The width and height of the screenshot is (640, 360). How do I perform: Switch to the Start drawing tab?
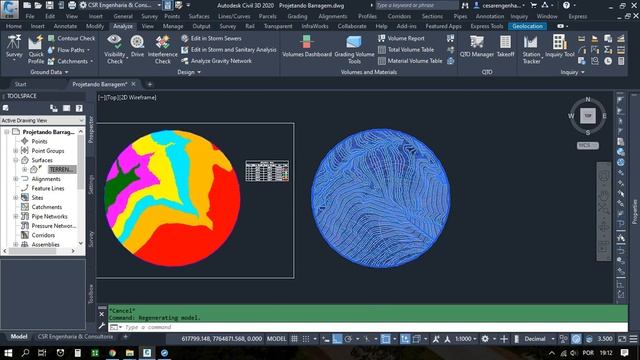[x=20, y=84]
